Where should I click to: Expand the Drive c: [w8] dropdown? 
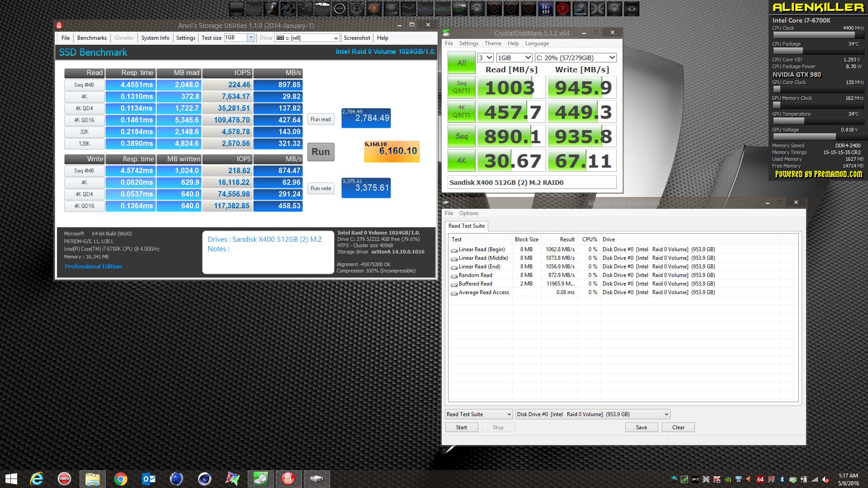[335, 38]
